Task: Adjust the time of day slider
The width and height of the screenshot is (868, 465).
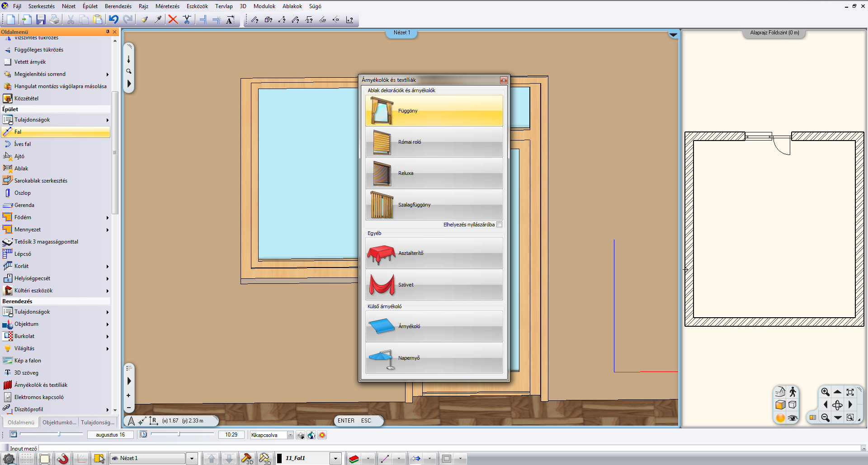Action: pyautogui.click(x=179, y=434)
